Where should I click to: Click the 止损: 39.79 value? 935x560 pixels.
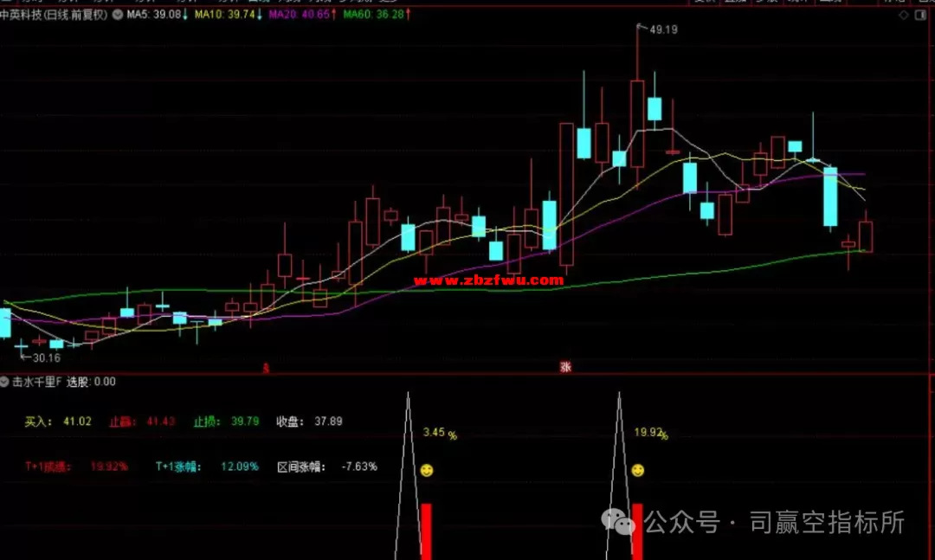click(x=226, y=422)
